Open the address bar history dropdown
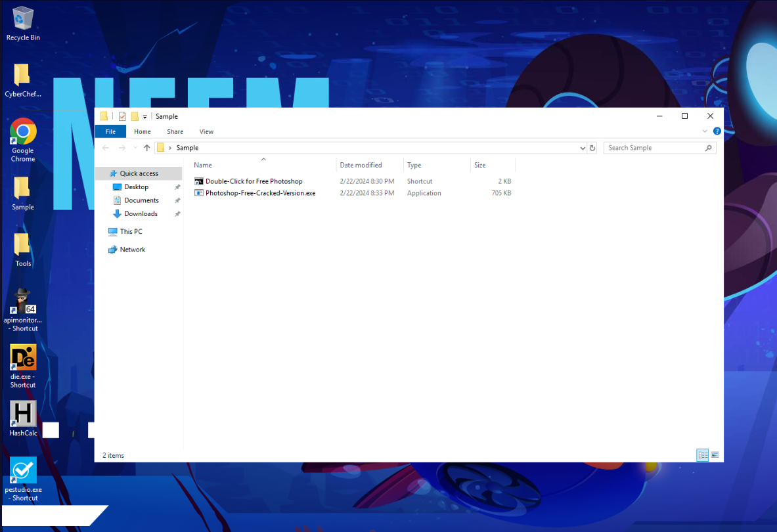The image size is (777, 532). pyautogui.click(x=582, y=148)
